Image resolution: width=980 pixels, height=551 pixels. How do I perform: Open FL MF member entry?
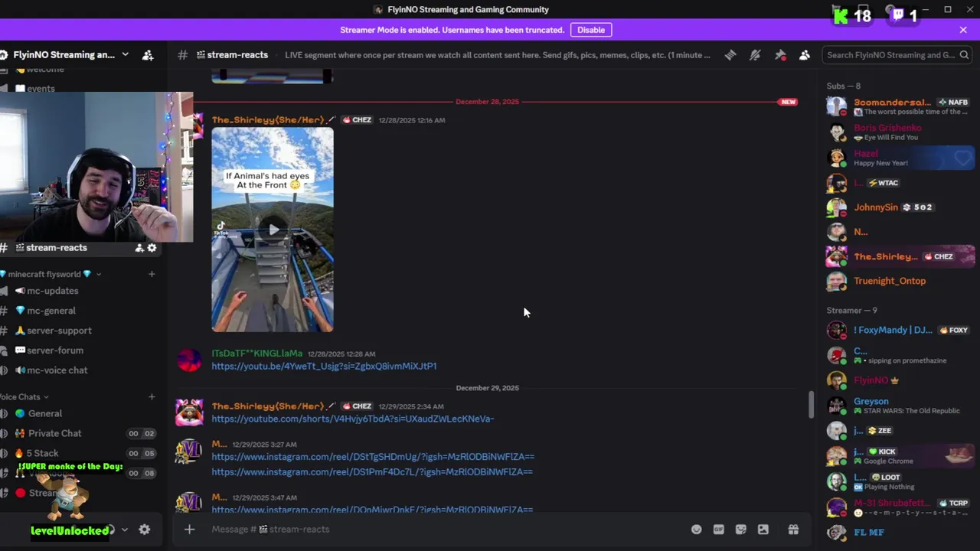900,533
